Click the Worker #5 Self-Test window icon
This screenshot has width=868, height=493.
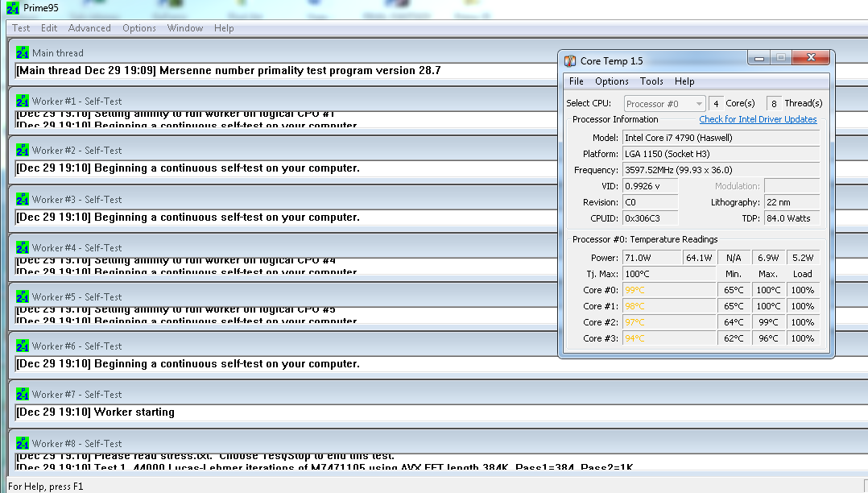tap(23, 296)
